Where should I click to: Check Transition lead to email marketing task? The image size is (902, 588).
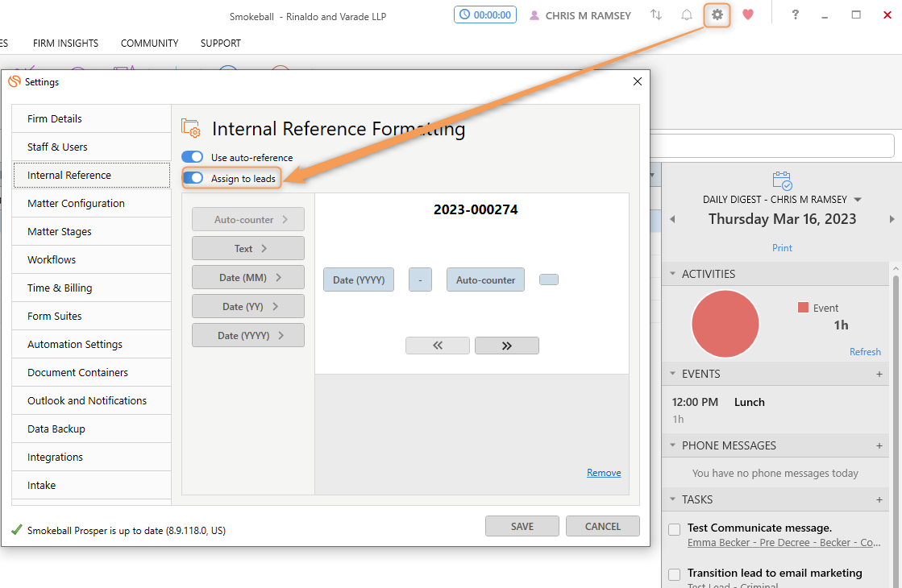pyautogui.click(x=674, y=574)
